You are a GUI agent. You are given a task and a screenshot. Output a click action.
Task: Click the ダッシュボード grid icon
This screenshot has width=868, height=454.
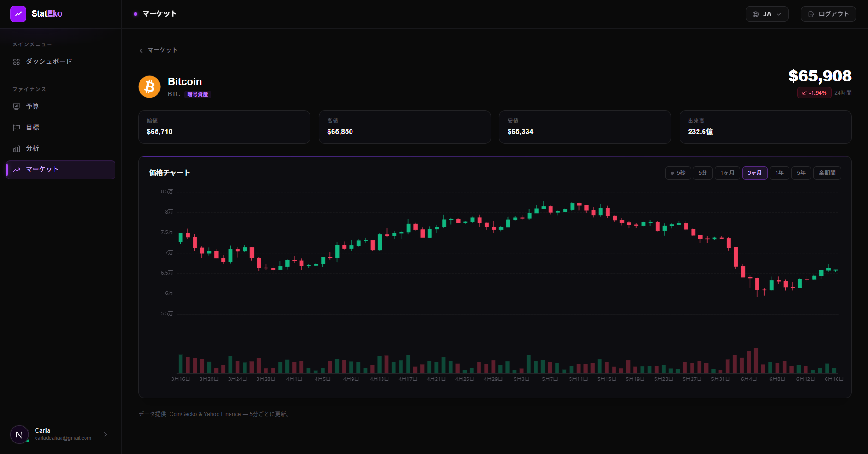(17, 62)
